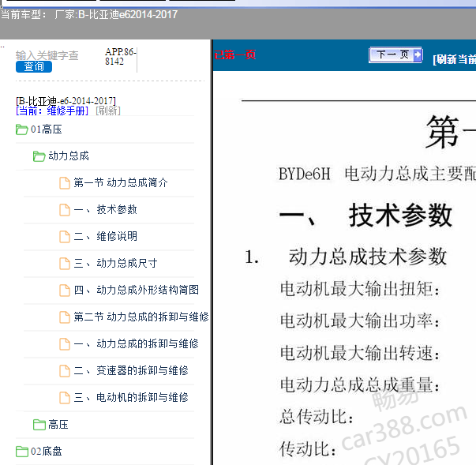The width and height of the screenshot is (476, 465).
Task: Go to next page with 下一页 button
Action: (x=395, y=55)
